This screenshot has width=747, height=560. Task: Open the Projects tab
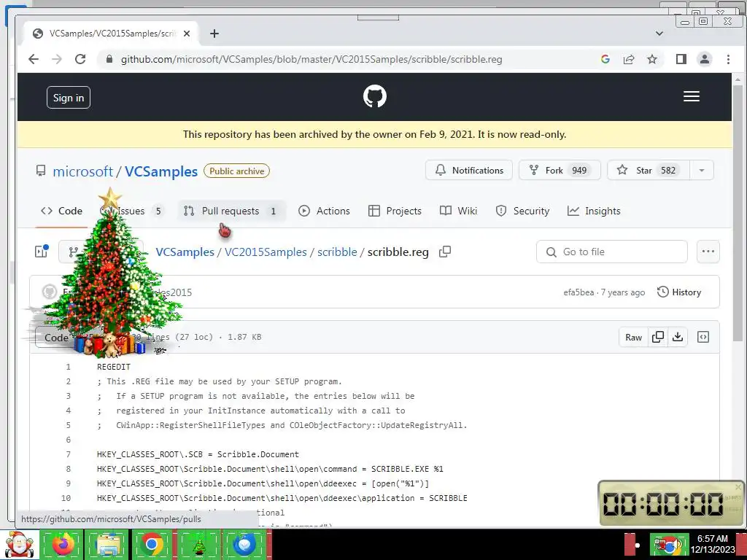point(395,211)
